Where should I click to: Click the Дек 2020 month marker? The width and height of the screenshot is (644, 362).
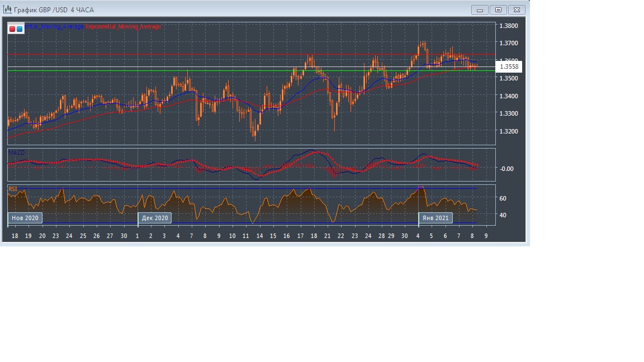(155, 218)
